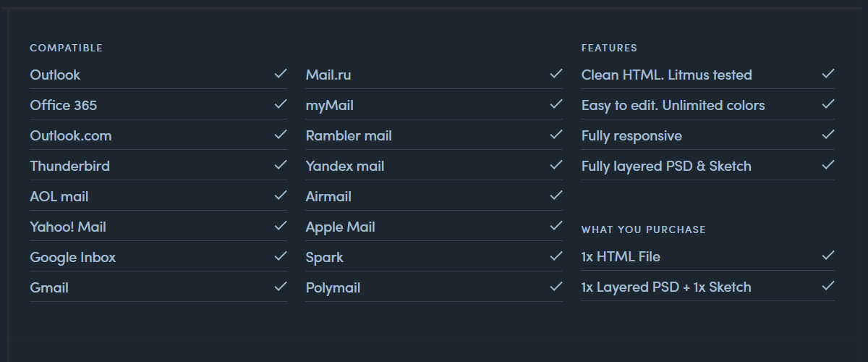Click the WHAT YOU PURCHASE heading
The height and width of the screenshot is (362, 868).
(x=643, y=230)
